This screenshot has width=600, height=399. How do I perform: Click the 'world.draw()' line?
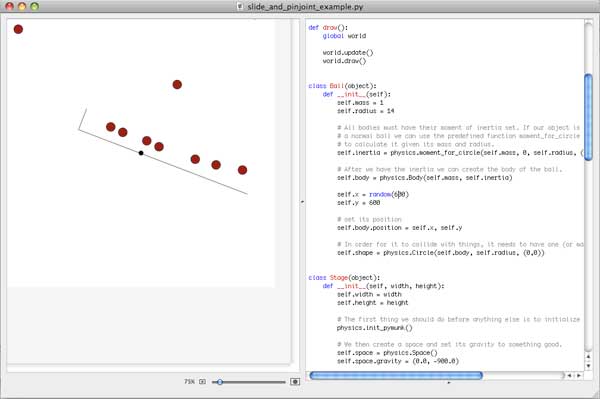click(x=344, y=61)
